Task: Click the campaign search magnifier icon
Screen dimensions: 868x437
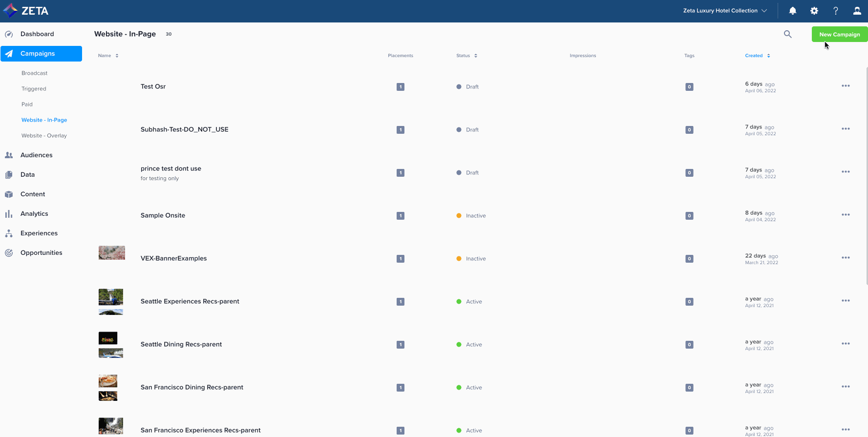Action: click(x=787, y=34)
